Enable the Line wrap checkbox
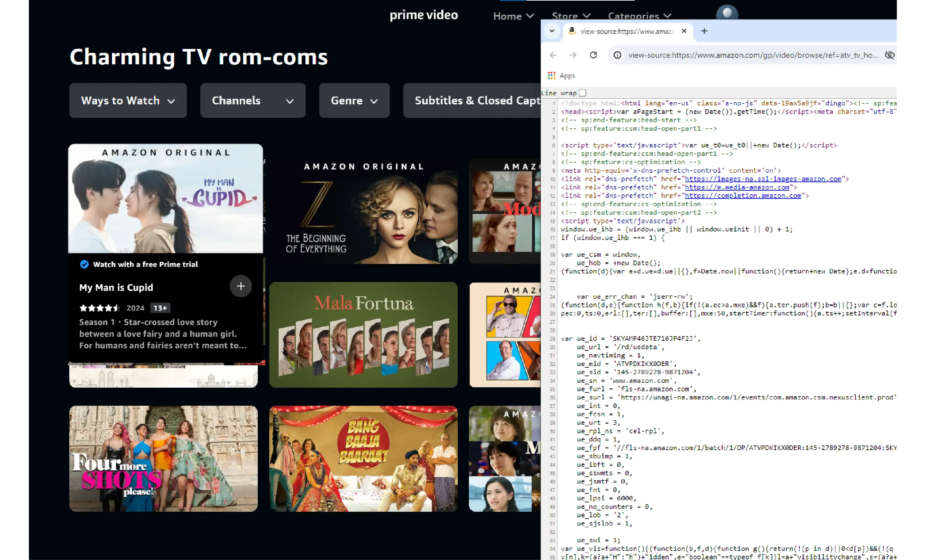926x560 pixels. pos(583,93)
